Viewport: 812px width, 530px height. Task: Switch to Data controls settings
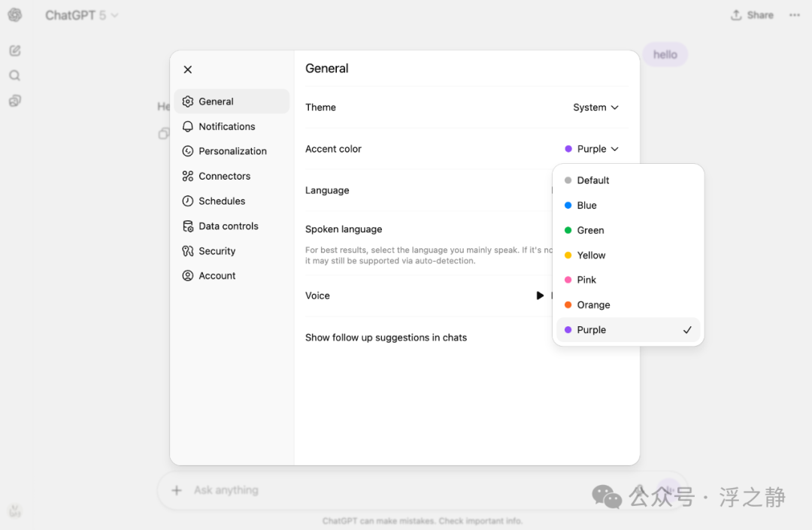pyautogui.click(x=232, y=226)
